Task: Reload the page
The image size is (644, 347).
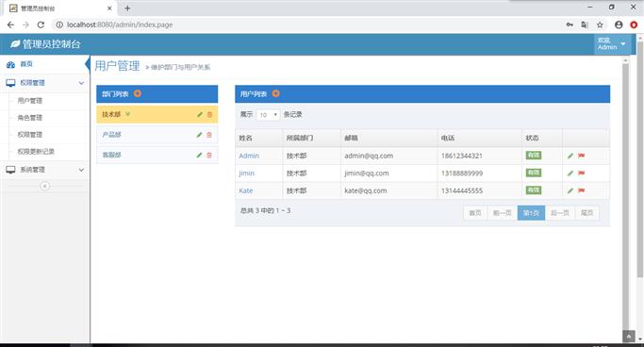Action: tap(41, 25)
